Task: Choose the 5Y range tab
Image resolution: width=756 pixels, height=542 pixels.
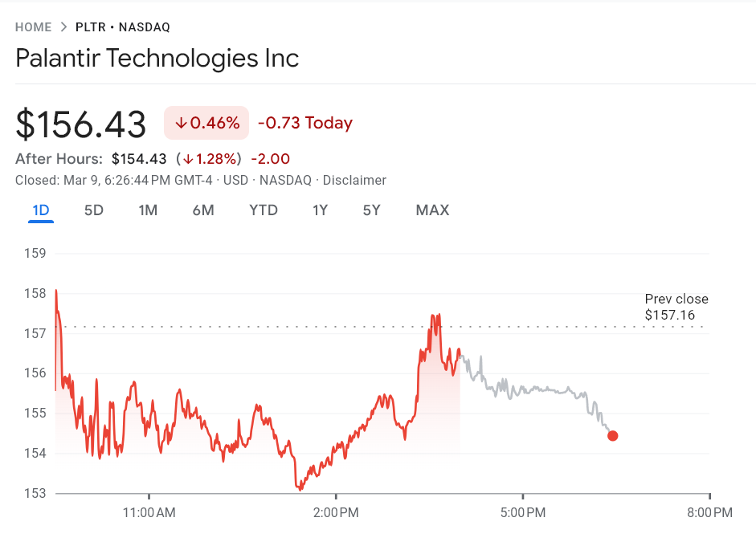Action: pyautogui.click(x=371, y=210)
